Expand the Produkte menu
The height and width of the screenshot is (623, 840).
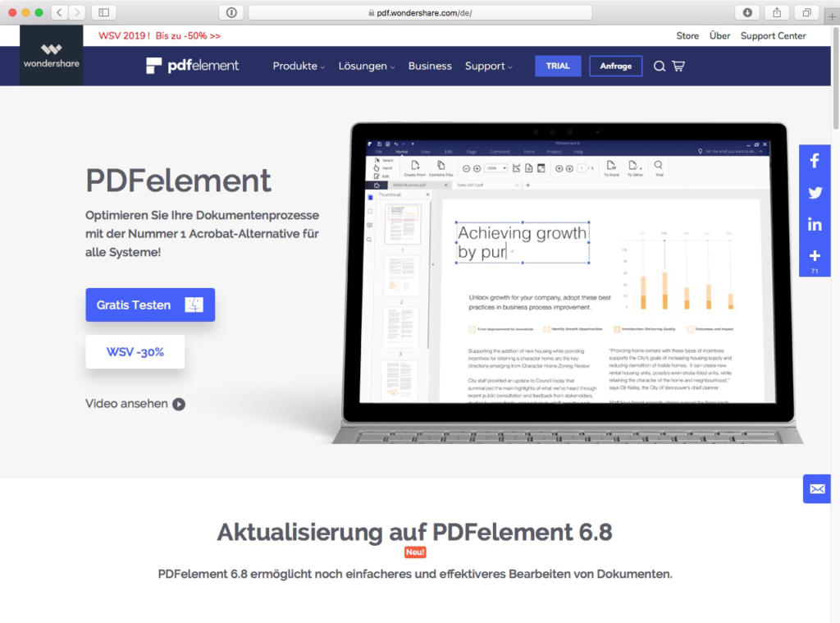click(299, 66)
